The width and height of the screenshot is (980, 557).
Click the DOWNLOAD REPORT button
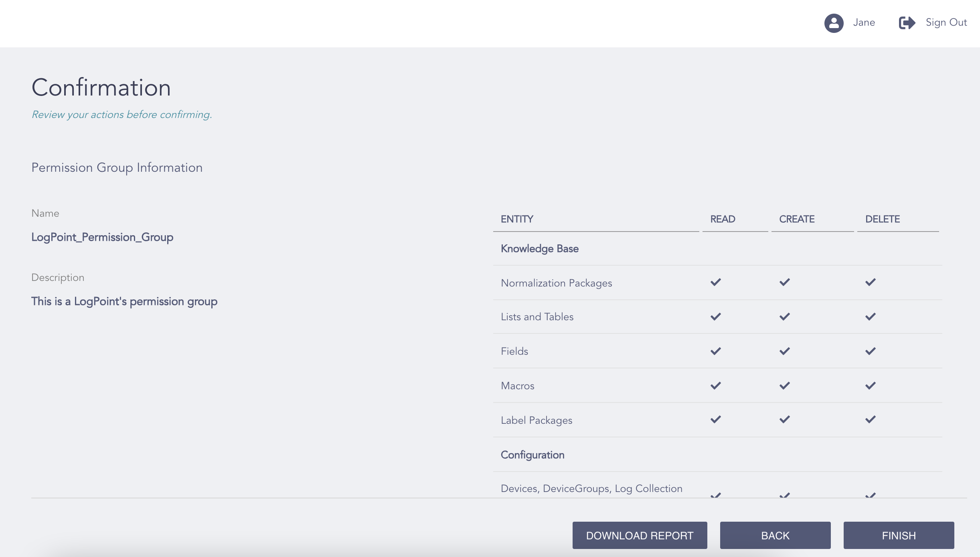(640, 535)
